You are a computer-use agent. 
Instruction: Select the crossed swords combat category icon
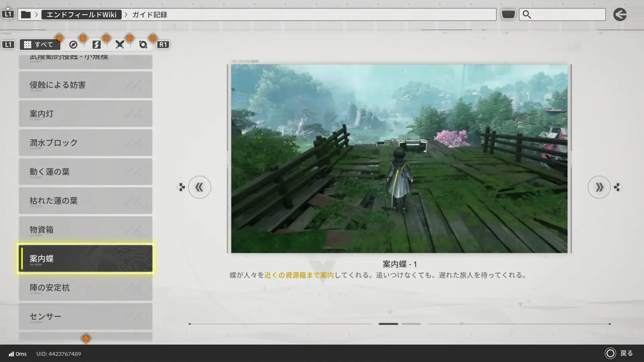120,45
